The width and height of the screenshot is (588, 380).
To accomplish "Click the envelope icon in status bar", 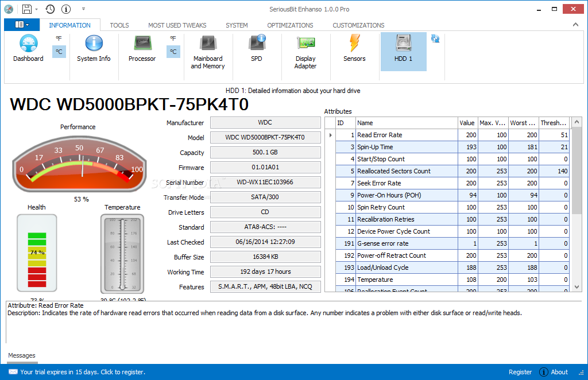I will (x=13, y=372).
